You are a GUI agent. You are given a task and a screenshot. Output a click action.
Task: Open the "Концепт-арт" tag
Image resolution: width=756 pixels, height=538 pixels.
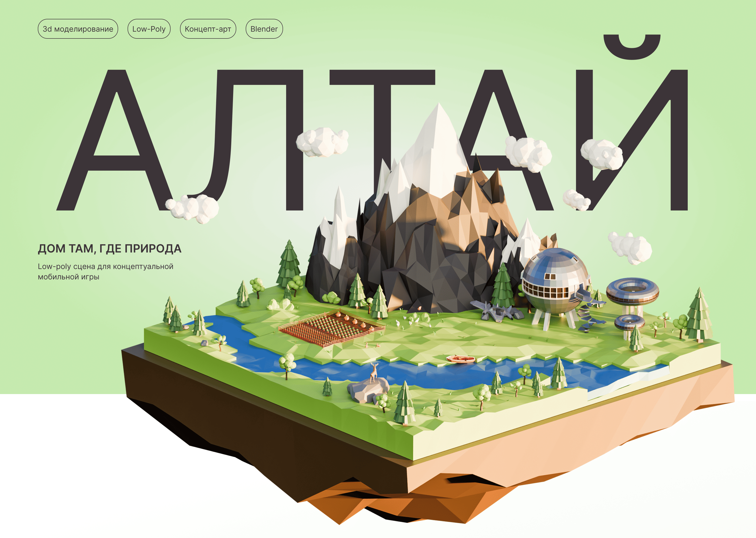coord(208,29)
